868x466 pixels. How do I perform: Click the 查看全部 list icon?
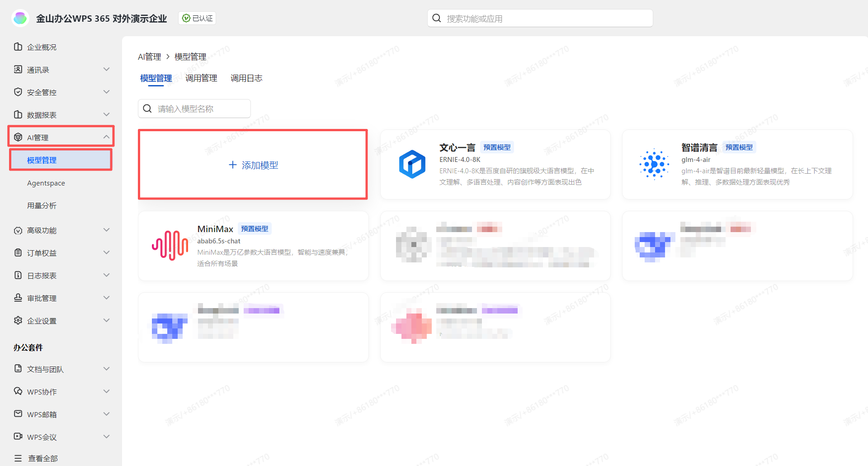coord(18,458)
